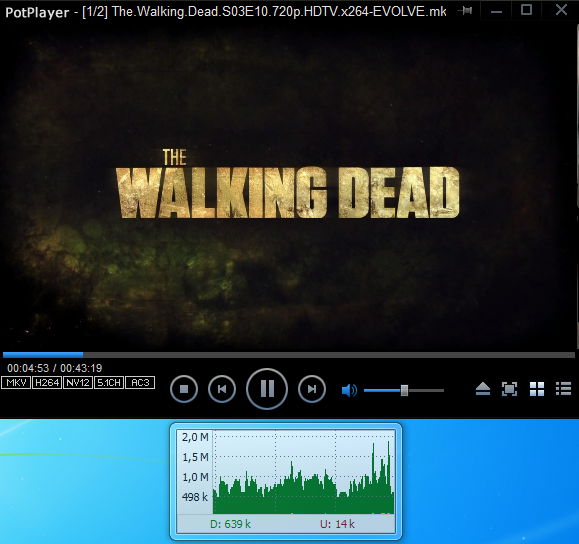The width and height of the screenshot is (579, 544).
Task: Skip to previous file in playlist
Action: pos(222,389)
